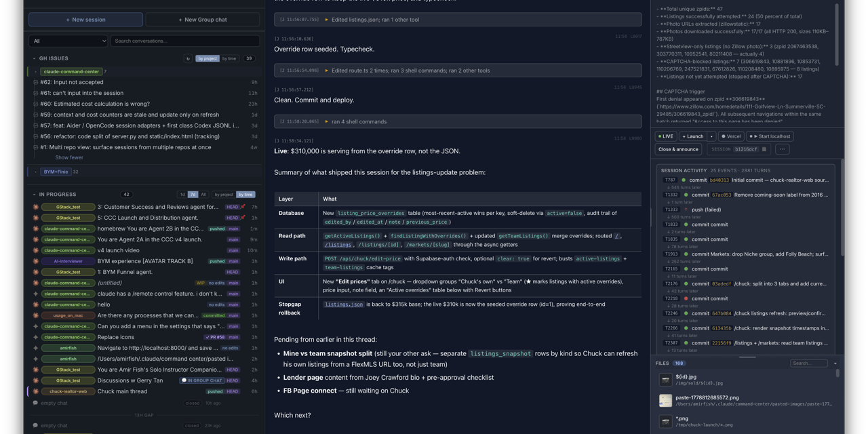The image size is (868, 434).
Task: Click the New session button
Action: click(85, 20)
